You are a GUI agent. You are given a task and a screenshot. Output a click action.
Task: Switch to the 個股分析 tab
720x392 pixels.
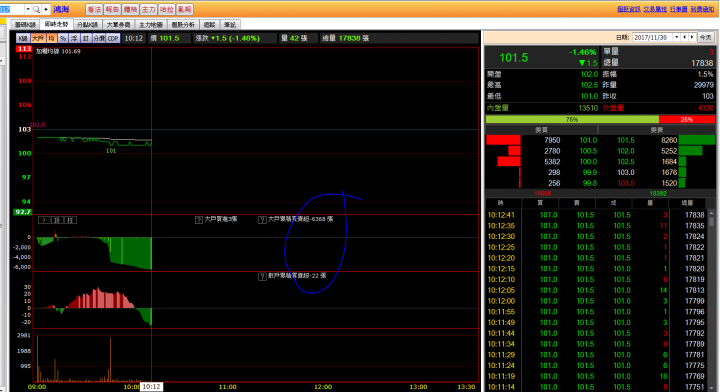[183, 25]
